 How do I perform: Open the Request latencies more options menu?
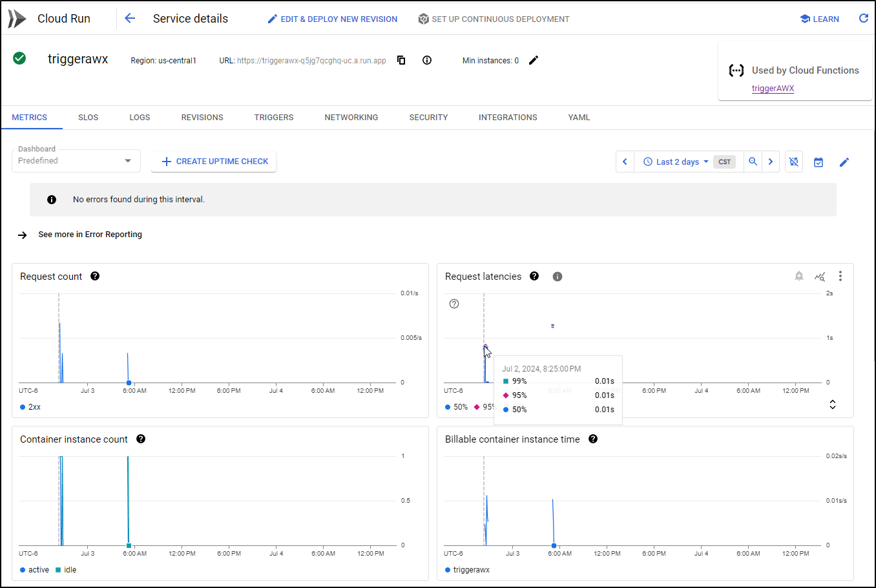point(840,276)
